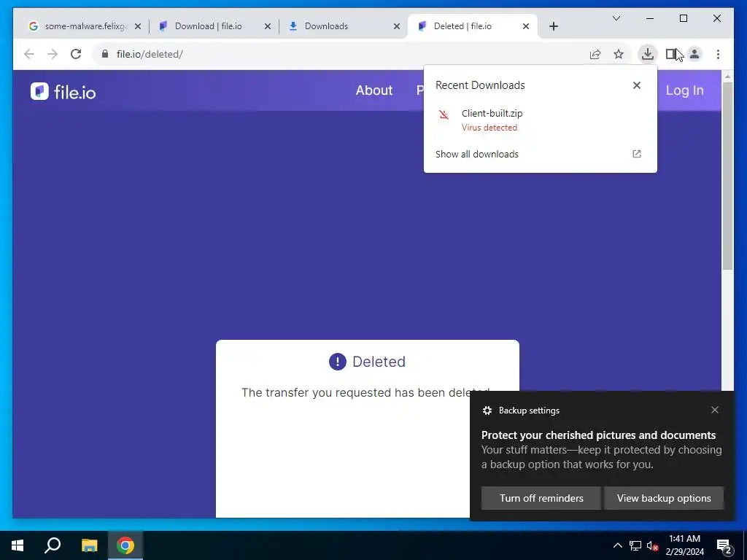Close the some-malware.felixg tab
Viewport: 747px width, 560px height.
pyautogui.click(x=138, y=26)
